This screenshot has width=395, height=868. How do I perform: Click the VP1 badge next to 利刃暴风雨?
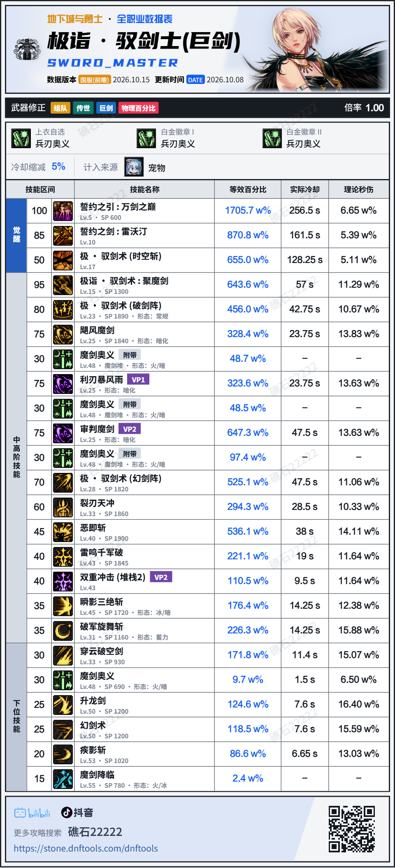pos(138,379)
